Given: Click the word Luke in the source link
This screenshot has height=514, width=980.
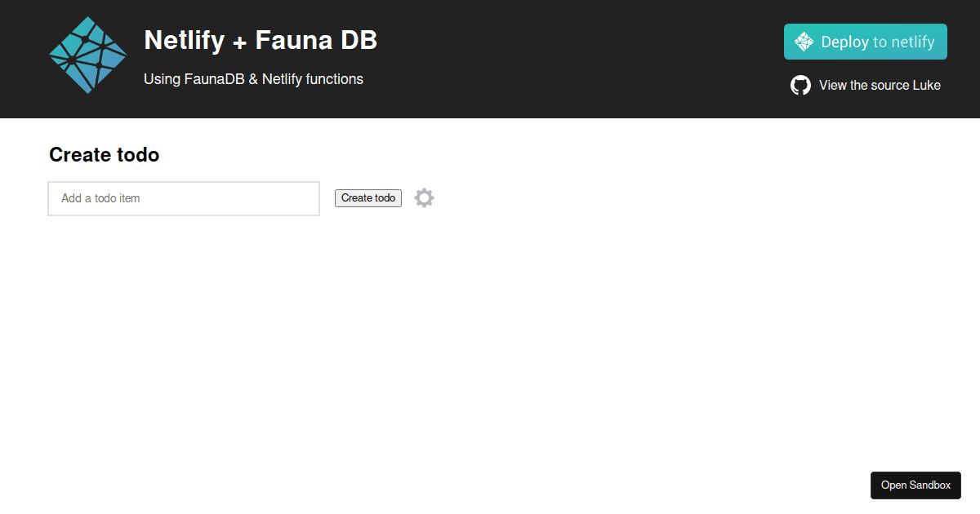Looking at the screenshot, I should coord(926,86).
